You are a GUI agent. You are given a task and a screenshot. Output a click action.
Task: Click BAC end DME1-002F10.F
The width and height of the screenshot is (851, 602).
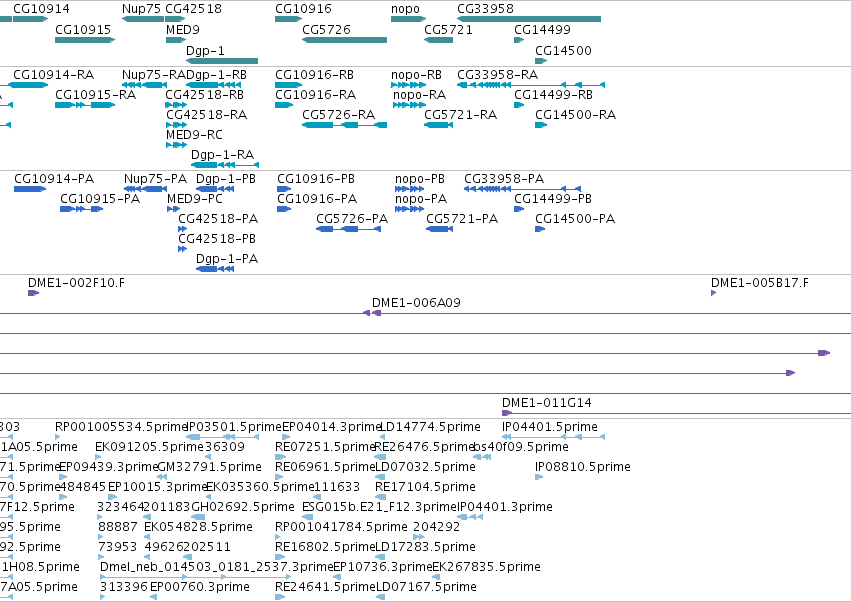77,283
